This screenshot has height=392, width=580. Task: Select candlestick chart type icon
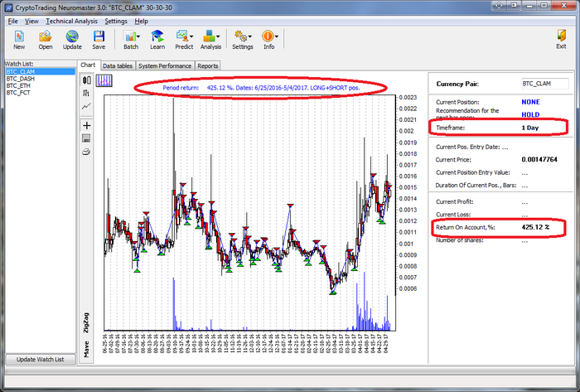click(86, 80)
